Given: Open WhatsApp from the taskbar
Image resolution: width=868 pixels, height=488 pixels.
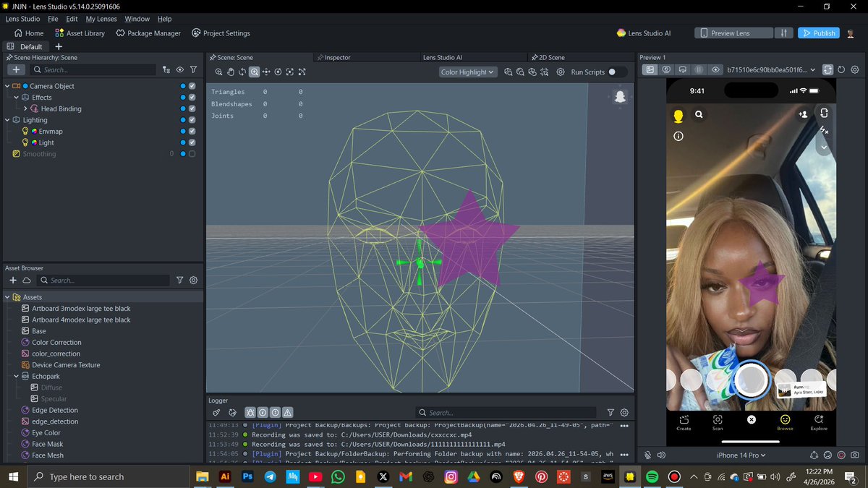Looking at the screenshot, I should 338,476.
